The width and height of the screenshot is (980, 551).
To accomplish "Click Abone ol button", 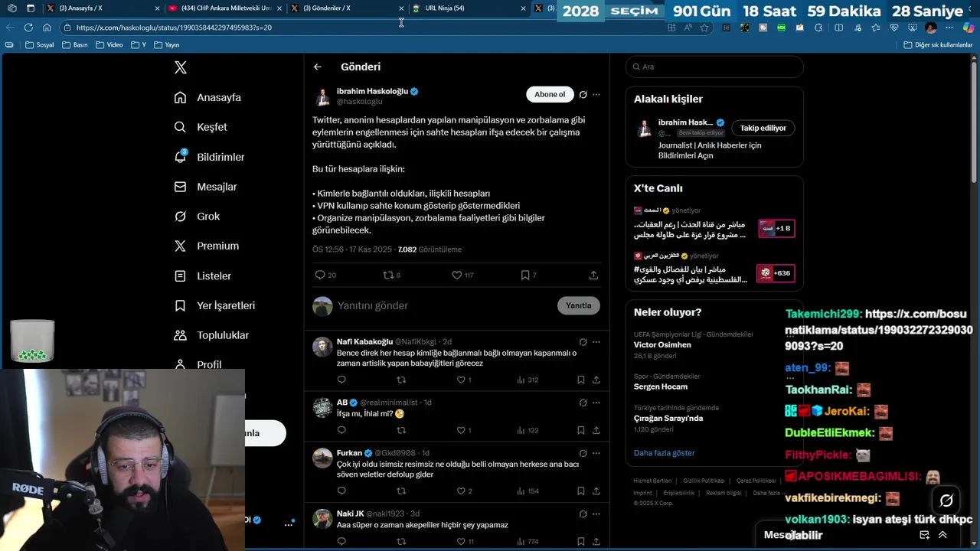I will click(x=550, y=94).
